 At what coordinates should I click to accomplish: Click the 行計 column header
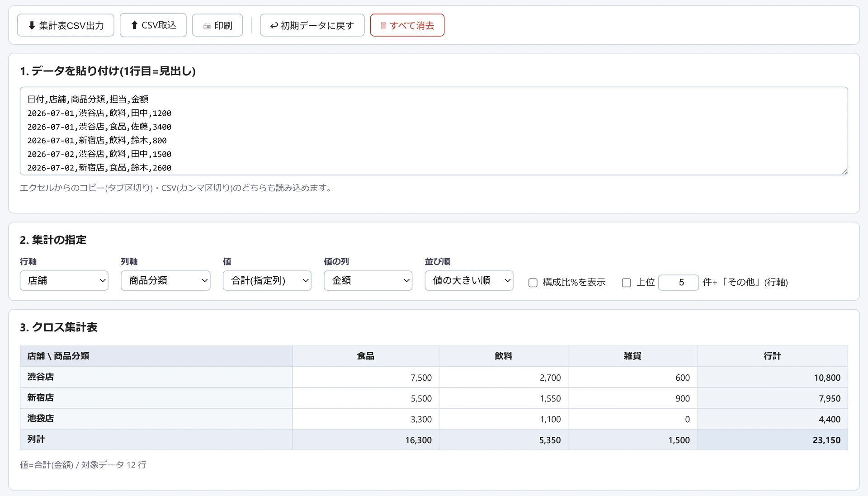point(773,356)
